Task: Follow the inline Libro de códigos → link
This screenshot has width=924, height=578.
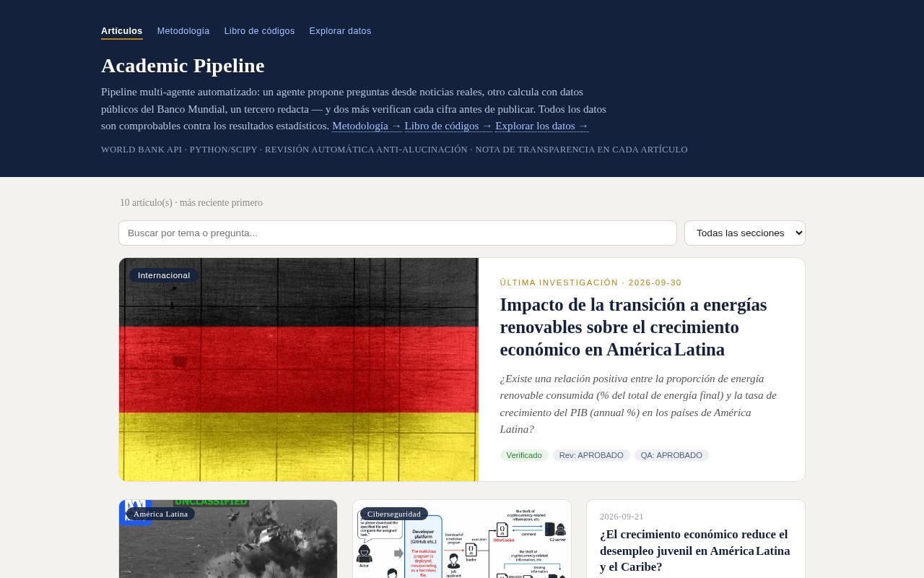Action: [448, 126]
